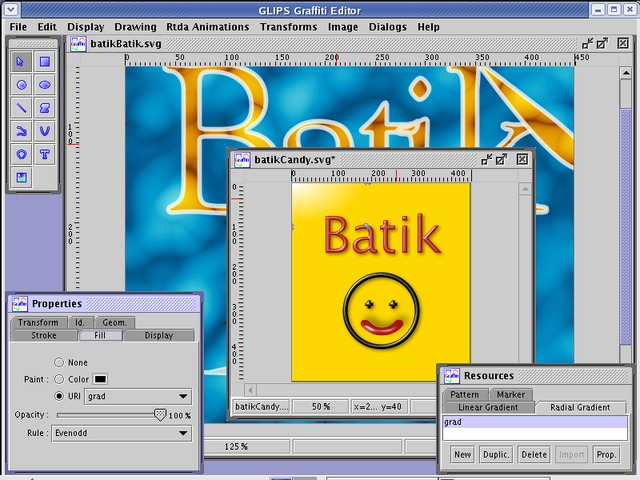Click scroll-up arrow in batikCandy window
The width and height of the screenshot is (640, 480).
(525, 189)
